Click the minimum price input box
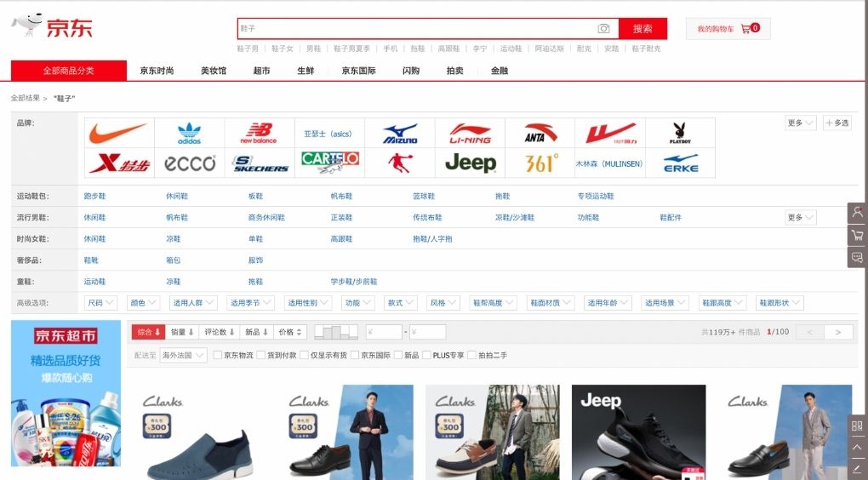 click(384, 332)
